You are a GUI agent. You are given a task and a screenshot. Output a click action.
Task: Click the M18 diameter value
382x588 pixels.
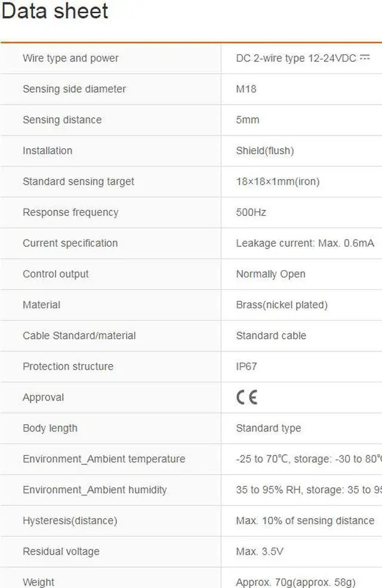click(246, 89)
